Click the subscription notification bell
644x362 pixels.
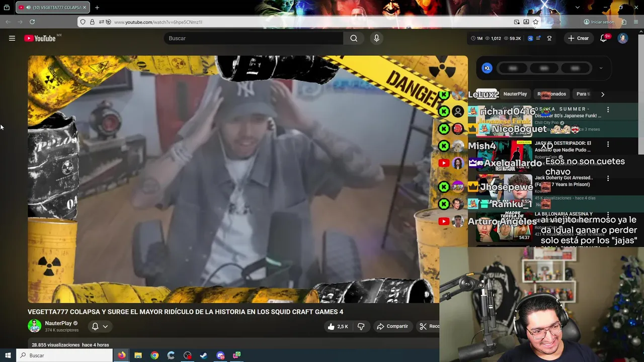tap(95, 326)
